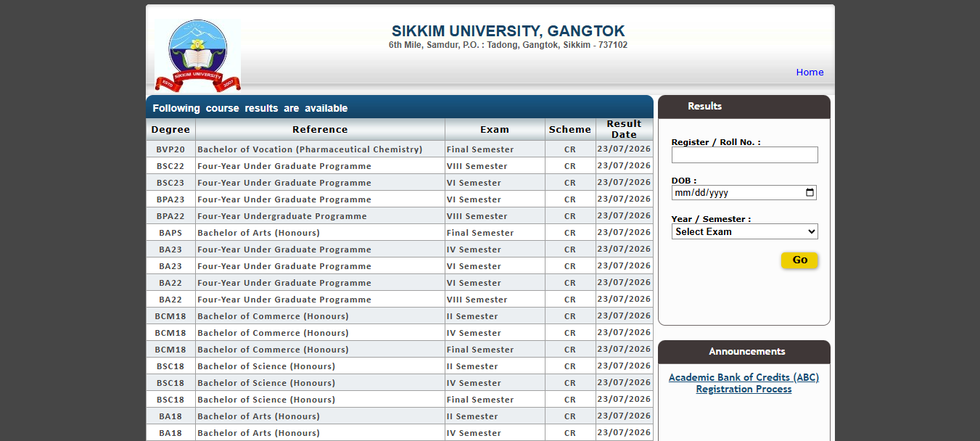Click the Sikkim University, Gangtok title
This screenshot has width=980, height=441.
[x=508, y=31]
